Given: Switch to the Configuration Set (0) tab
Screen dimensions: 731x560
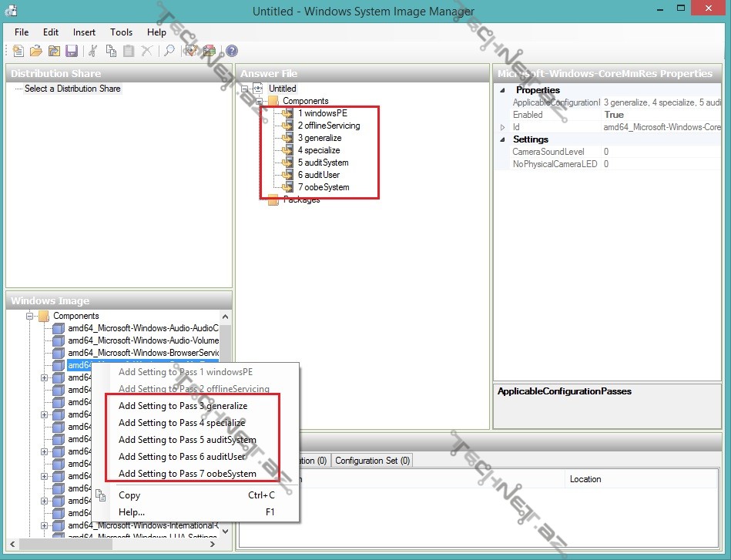Looking at the screenshot, I should (x=372, y=461).
